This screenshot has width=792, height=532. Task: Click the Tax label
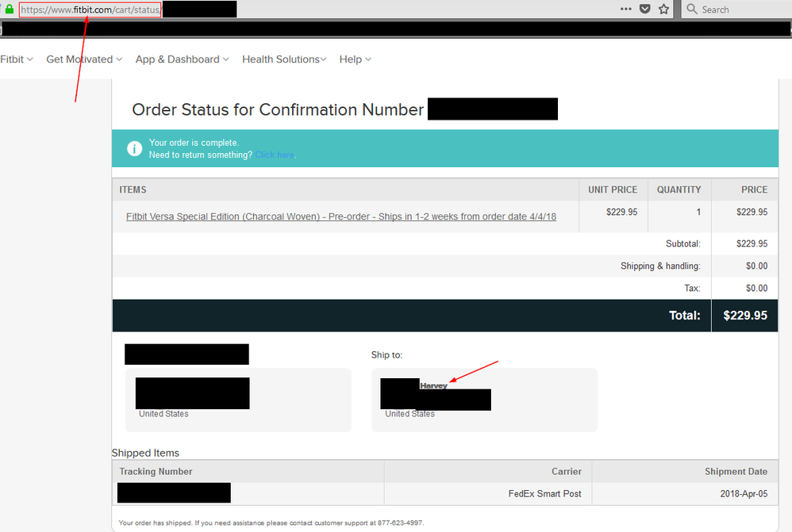tap(692, 289)
